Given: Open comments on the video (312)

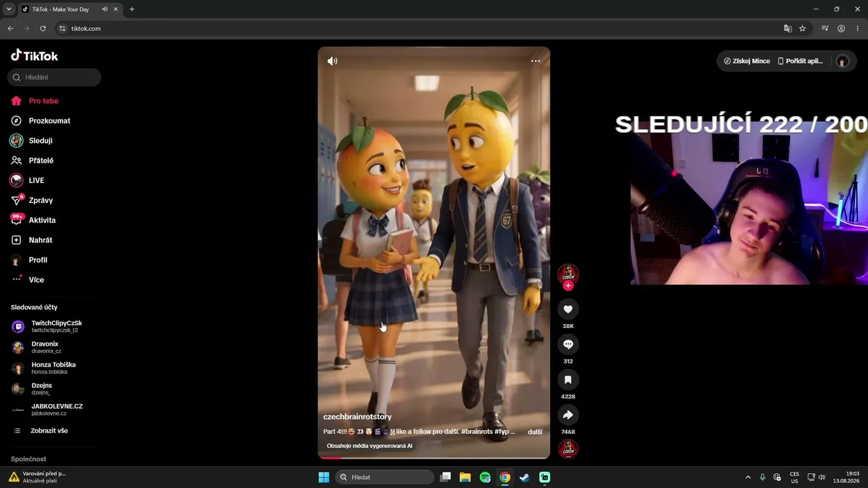Looking at the screenshot, I should 568,344.
